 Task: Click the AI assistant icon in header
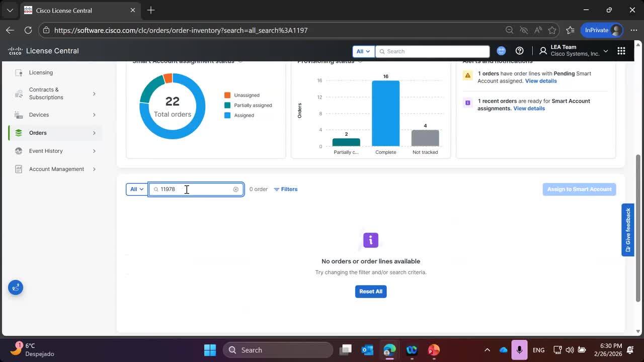click(501, 51)
